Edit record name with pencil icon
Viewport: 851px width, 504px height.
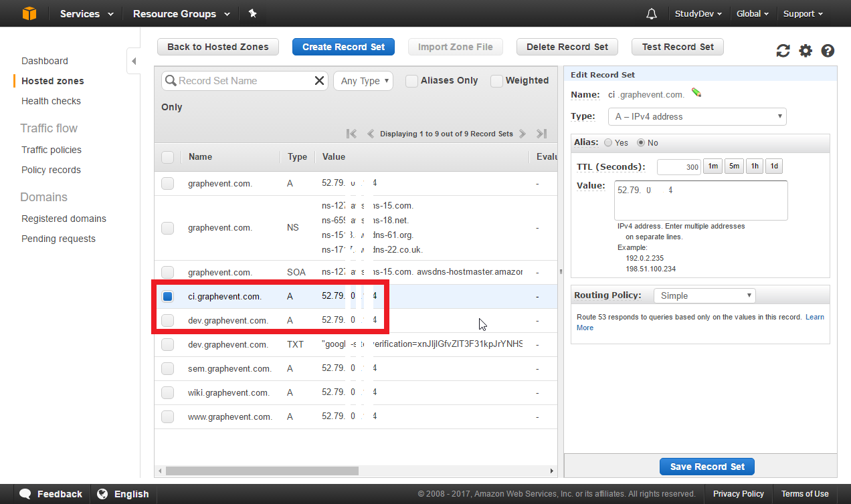pyautogui.click(x=696, y=94)
